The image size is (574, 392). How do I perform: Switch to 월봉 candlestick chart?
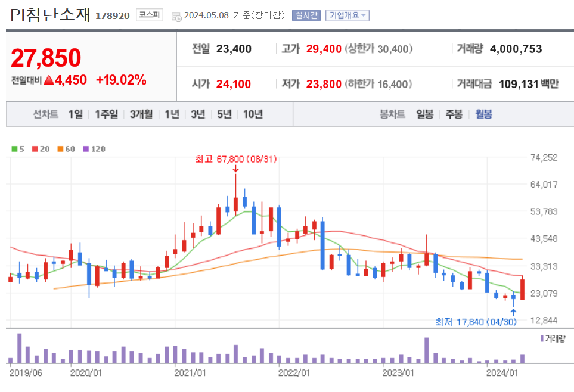click(483, 114)
